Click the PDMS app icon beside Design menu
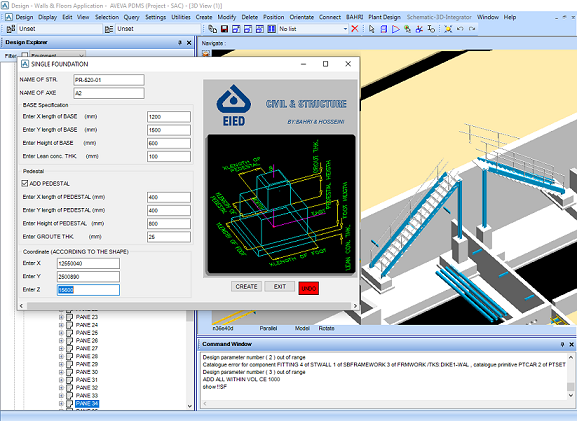The width and height of the screenshot is (577, 421). click(x=9, y=17)
